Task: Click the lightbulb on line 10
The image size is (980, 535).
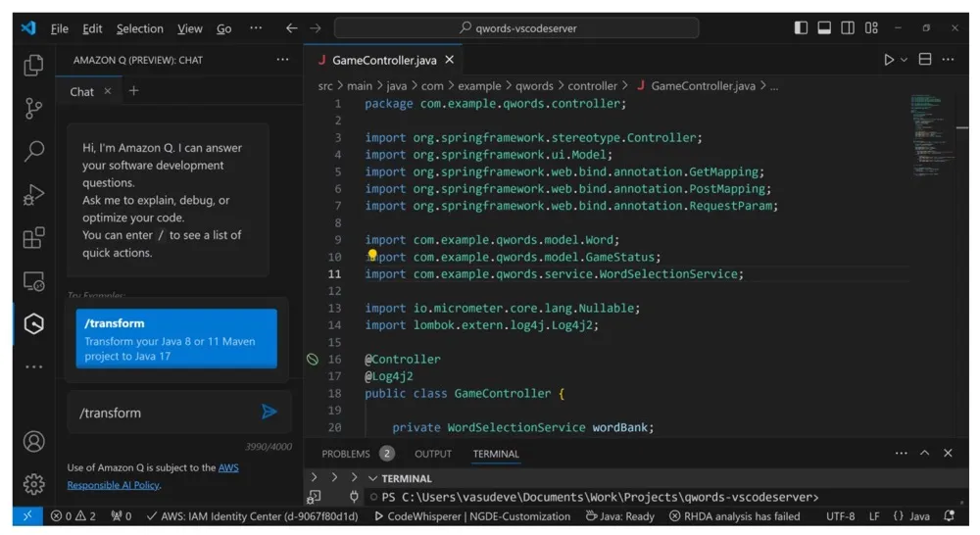Action: click(x=371, y=255)
